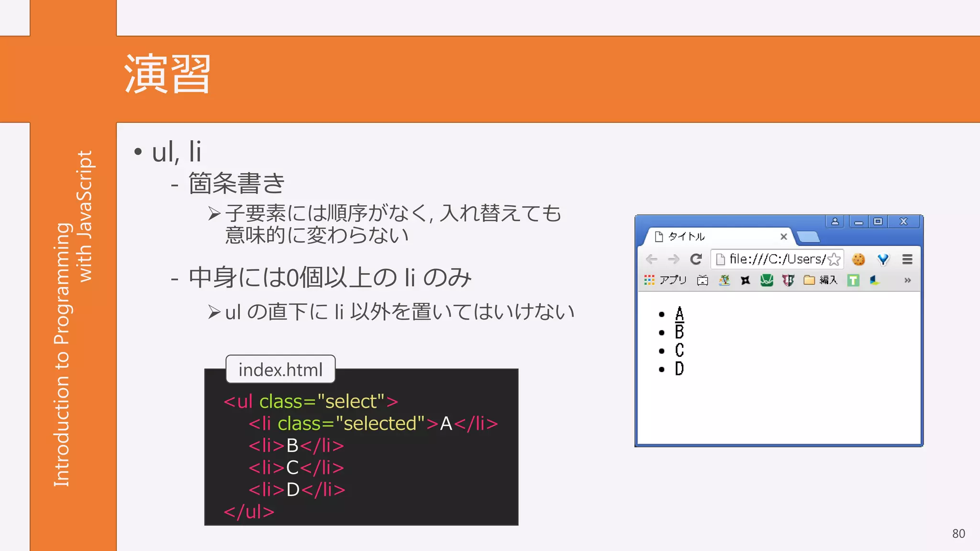Image resolution: width=980 pixels, height=551 pixels.
Task: Click the blue Y-shaped extension icon
Action: point(883,259)
